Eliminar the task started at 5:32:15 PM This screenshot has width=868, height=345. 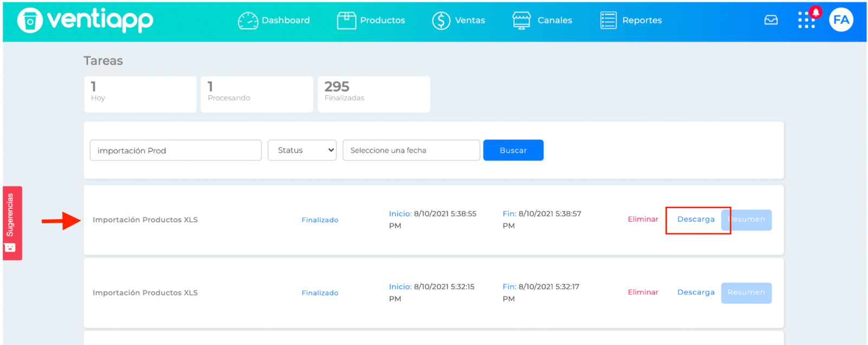coord(643,292)
